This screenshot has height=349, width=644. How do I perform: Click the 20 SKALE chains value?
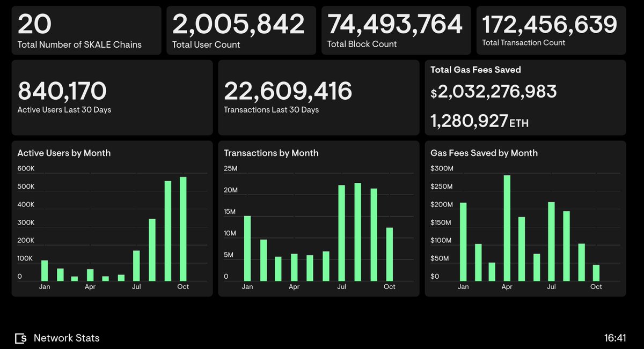click(x=35, y=24)
